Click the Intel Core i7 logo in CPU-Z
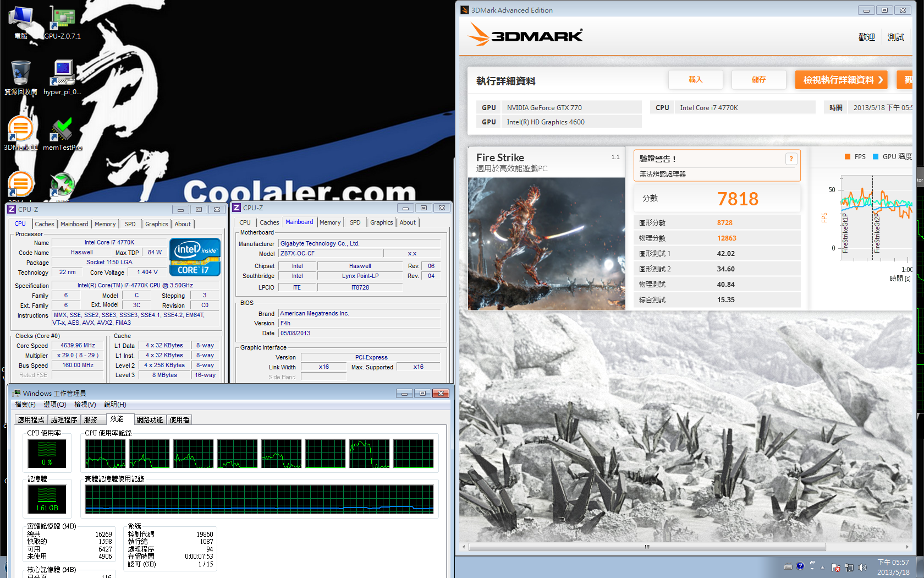Image resolution: width=924 pixels, height=578 pixels. click(x=195, y=257)
